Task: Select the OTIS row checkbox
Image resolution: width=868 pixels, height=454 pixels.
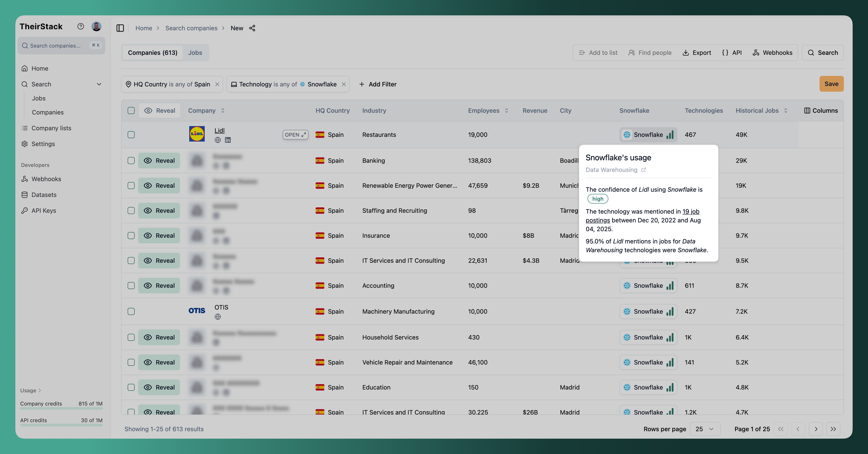Action: click(131, 311)
